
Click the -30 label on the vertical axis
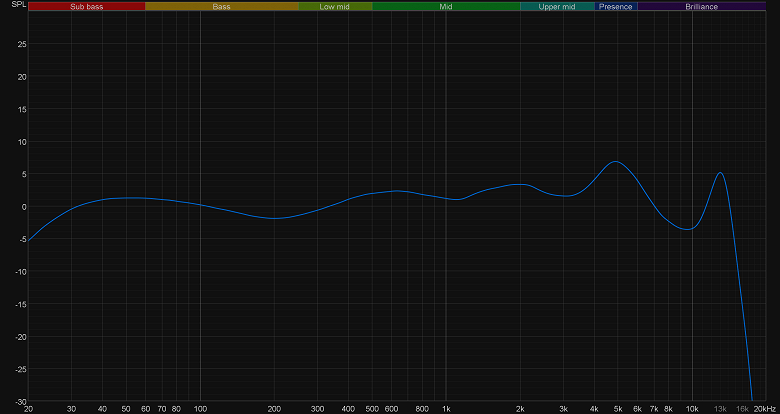pyautogui.click(x=21, y=401)
